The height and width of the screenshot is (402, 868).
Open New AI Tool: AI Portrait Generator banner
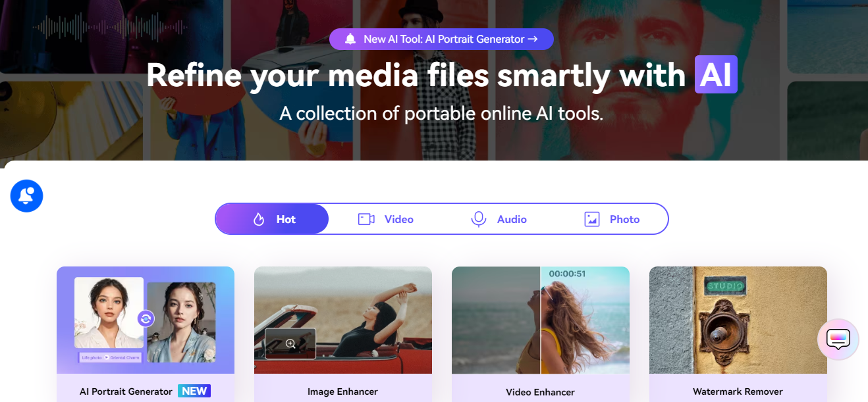pyautogui.click(x=441, y=39)
